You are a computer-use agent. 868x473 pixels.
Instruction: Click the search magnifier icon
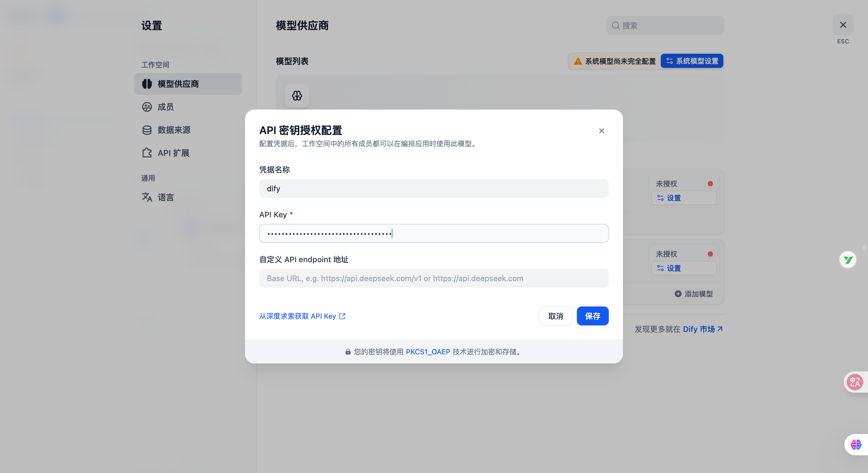point(616,26)
